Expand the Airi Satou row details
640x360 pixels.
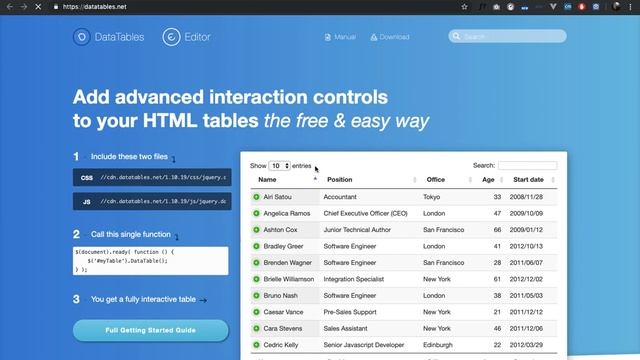pyautogui.click(x=256, y=197)
